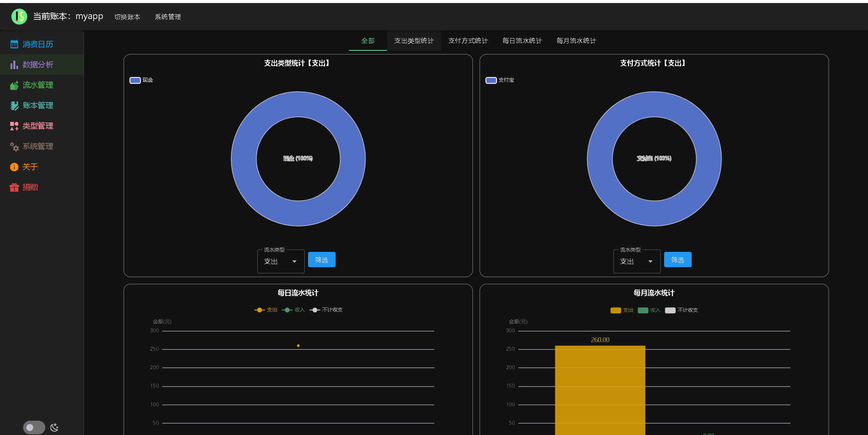The width and height of the screenshot is (868, 435).
Task: Click the 账本管理 sidebar icon
Action: (x=14, y=106)
